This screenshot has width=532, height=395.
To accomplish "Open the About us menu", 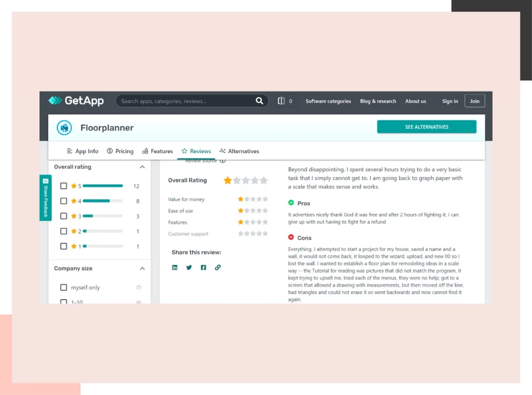I will pos(415,101).
